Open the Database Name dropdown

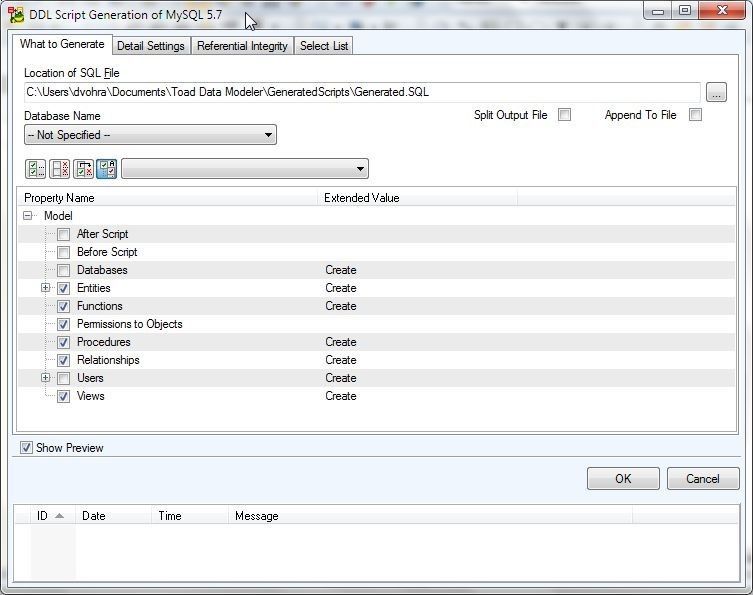pos(150,135)
